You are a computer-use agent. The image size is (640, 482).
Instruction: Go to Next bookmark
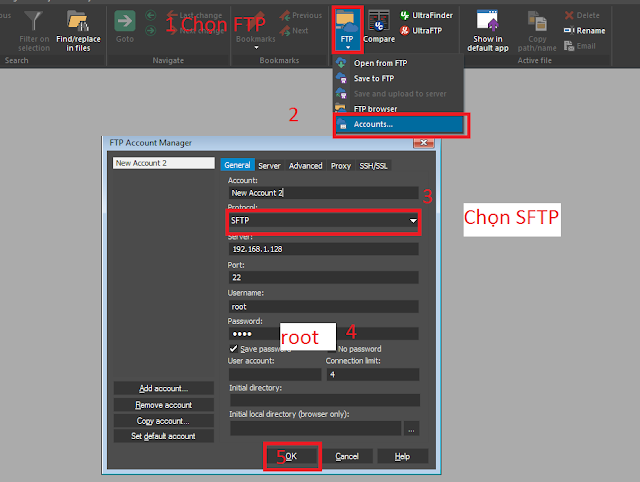[294, 31]
